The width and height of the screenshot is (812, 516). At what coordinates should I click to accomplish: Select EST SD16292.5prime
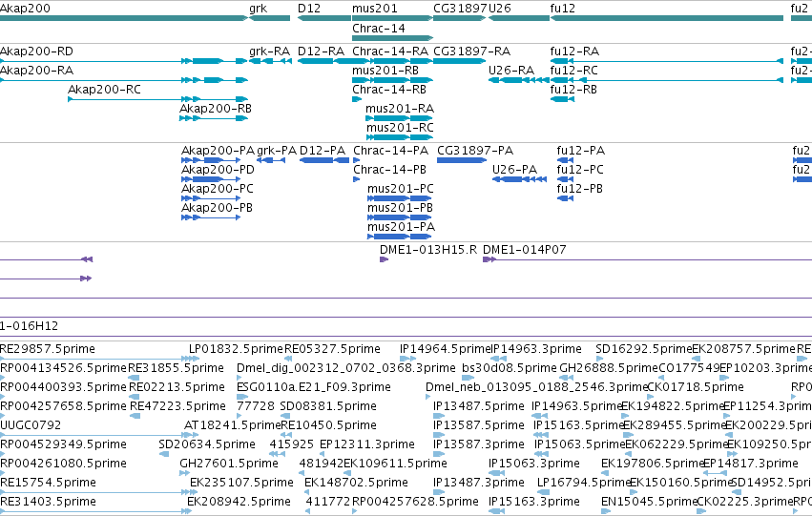click(644, 349)
